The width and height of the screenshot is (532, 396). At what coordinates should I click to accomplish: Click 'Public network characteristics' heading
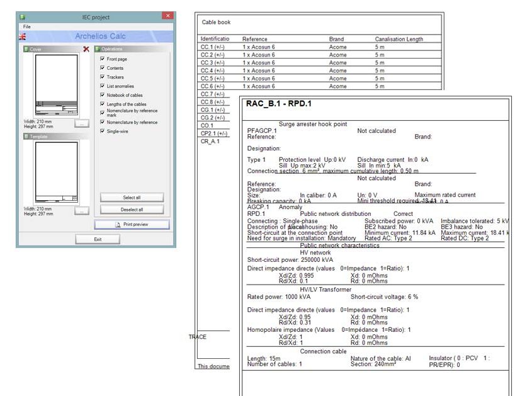click(339, 246)
